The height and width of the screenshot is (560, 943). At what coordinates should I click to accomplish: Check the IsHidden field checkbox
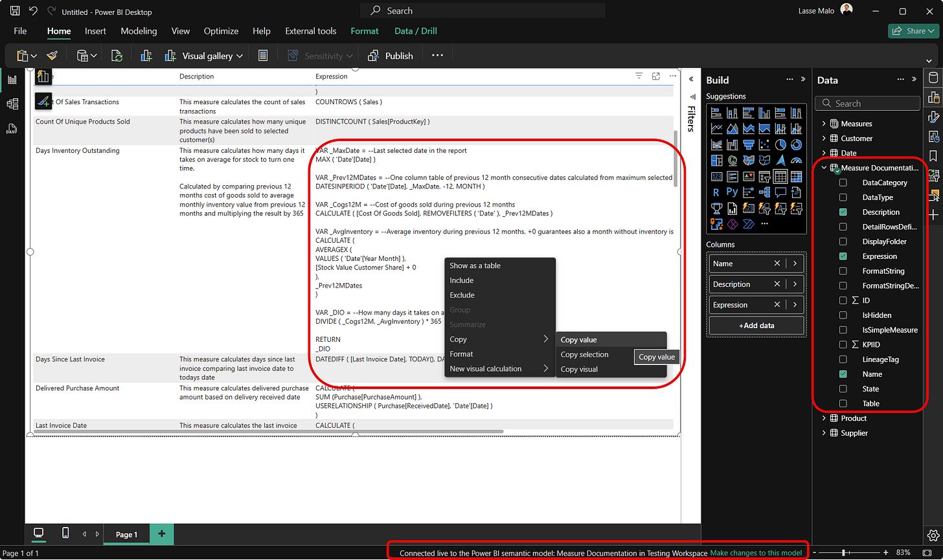coord(843,315)
